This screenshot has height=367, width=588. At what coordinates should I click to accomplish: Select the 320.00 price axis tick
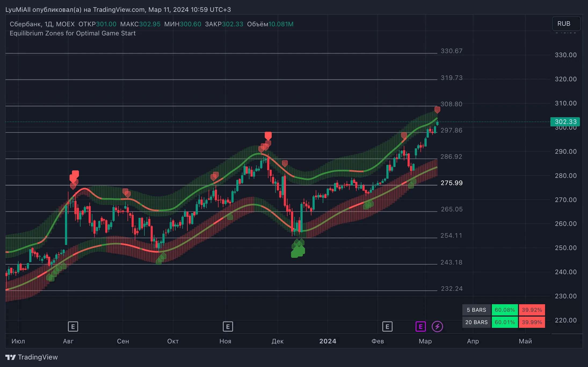pos(566,79)
